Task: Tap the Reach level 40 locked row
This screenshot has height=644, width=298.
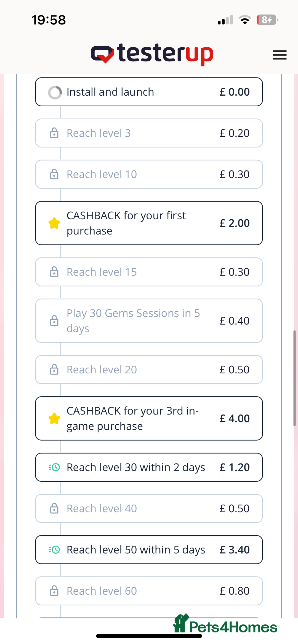Action: pyautogui.click(x=149, y=508)
